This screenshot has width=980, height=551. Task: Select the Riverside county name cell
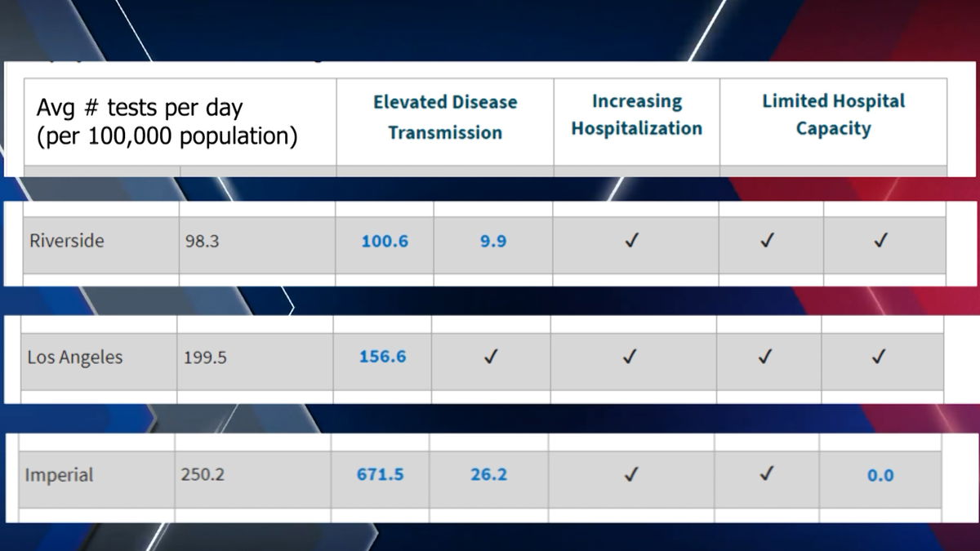(67, 242)
